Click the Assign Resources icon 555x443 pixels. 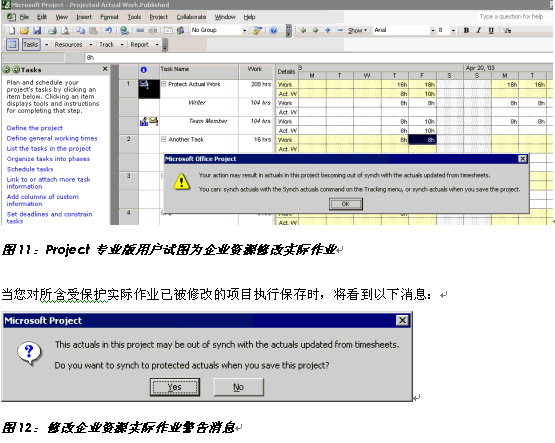coord(181,30)
